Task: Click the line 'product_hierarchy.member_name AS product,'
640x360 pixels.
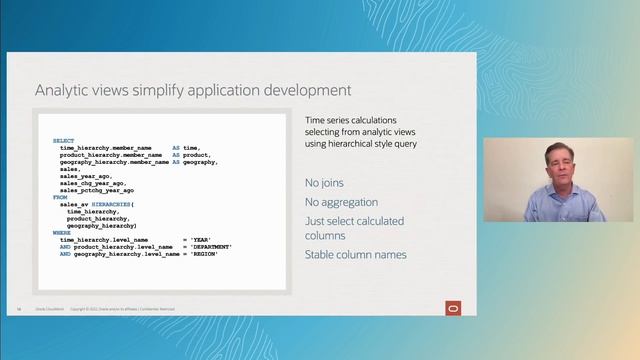Action: 136,155
